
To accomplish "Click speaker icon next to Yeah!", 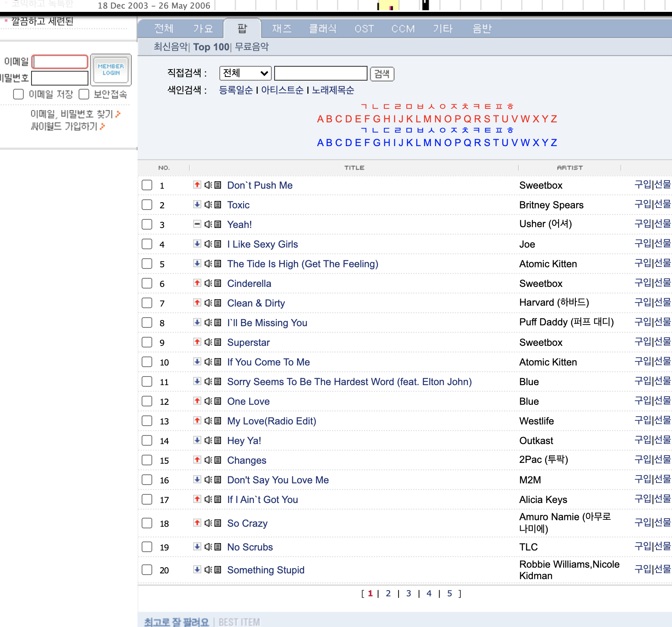I will pyautogui.click(x=208, y=224).
